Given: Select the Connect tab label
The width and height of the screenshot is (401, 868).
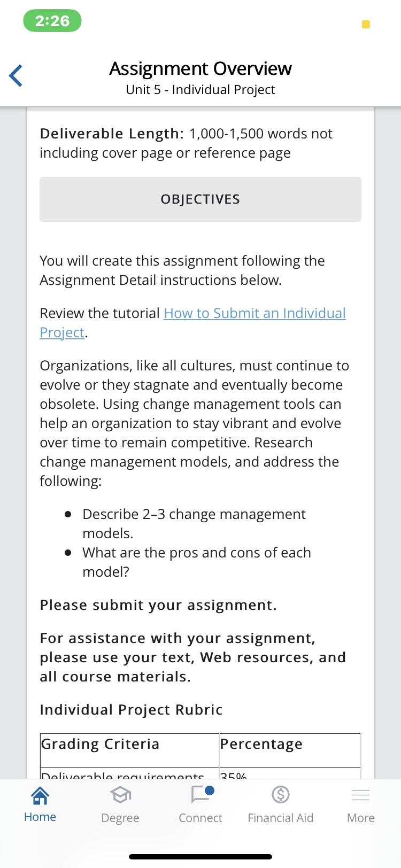Looking at the screenshot, I should (x=200, y=818).
